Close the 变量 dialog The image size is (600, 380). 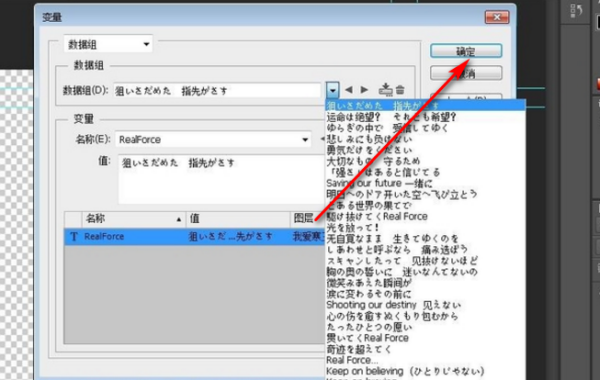[497, 17]
